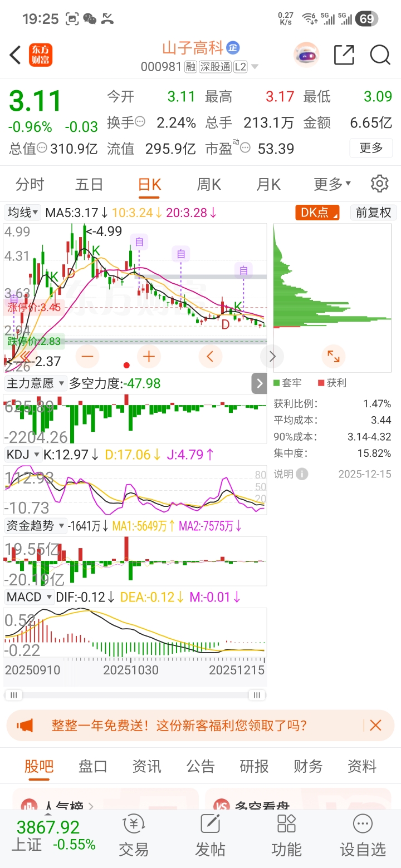Tap the megaphone icon on the banner

click(x=25, y=725)
